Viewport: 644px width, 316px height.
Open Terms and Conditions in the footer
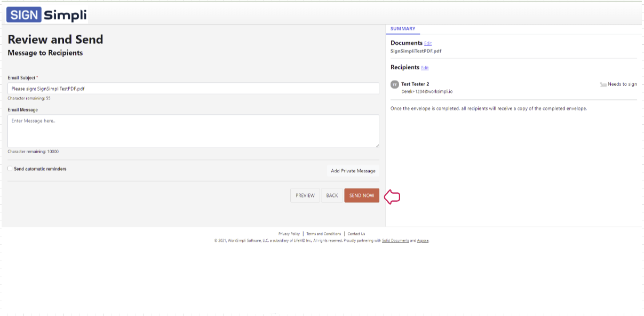pyautogui.click(x=323, y=234)
